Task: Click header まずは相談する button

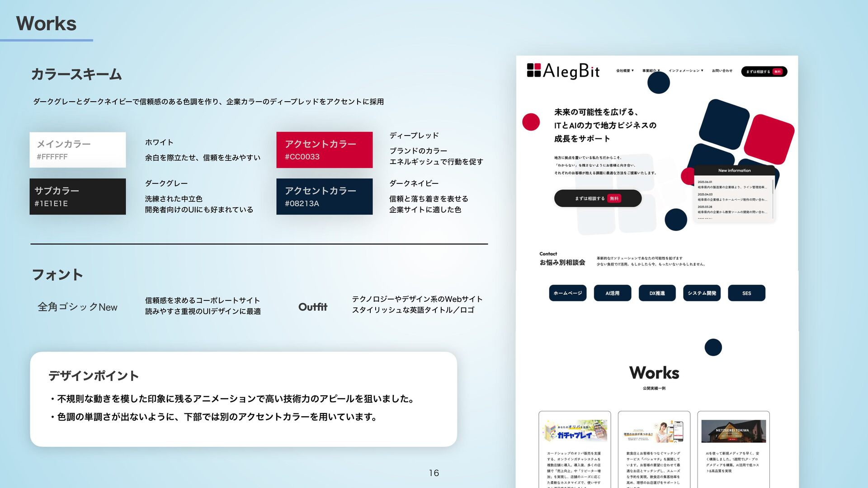Action: coord(764,72)
